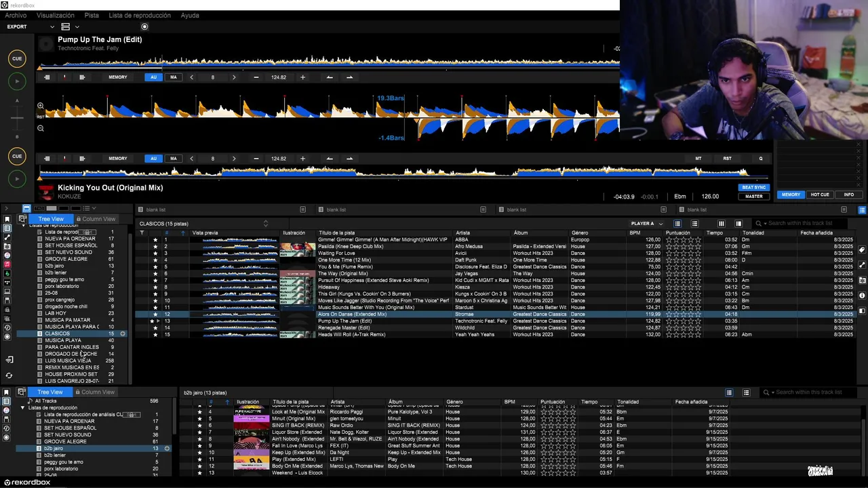Toggle AU auto beat loop on bottom deck
Viewport: 868px width, 488px height.
pyautogui.click(x=153, y=159)
